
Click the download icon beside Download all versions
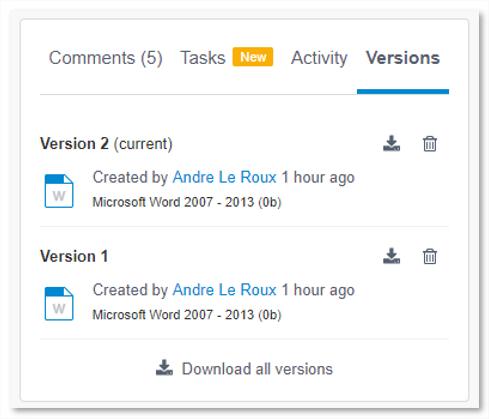(x=164, y=368)
